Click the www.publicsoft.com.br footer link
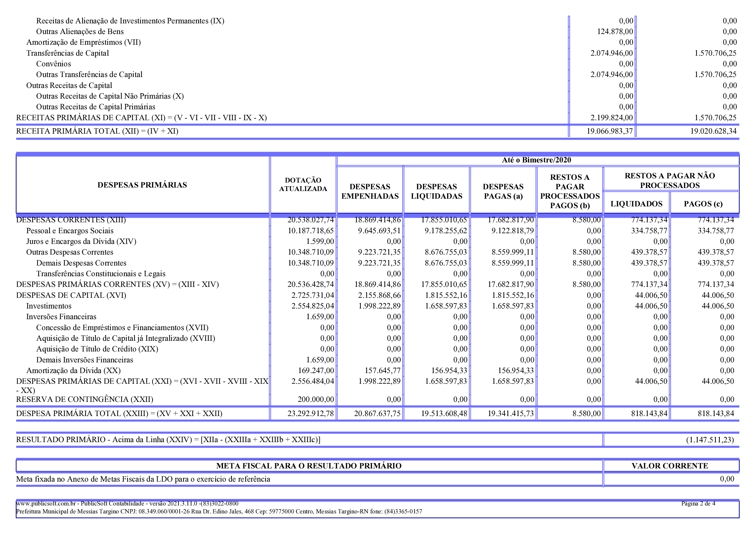The height and width of the screenshot is (534, 756). pos(46,503)
